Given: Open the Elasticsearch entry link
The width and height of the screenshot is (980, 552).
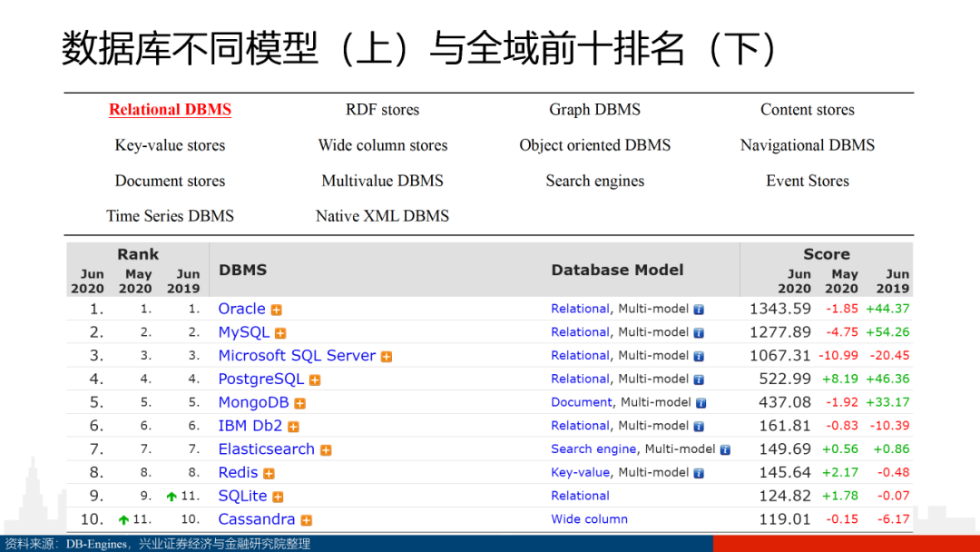Looking at the screenshot, I should (x=266, y=448).
